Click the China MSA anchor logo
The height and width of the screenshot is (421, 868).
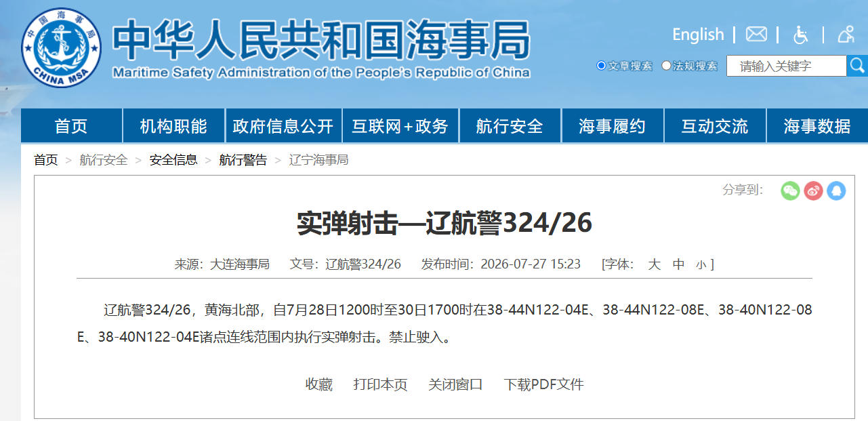(x=62, y=47)
